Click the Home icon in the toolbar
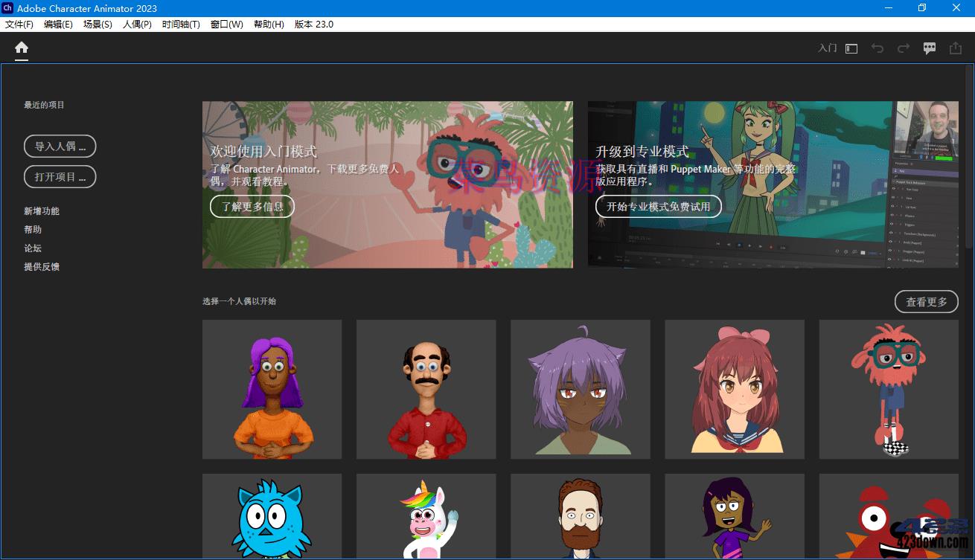 (21, 48)
